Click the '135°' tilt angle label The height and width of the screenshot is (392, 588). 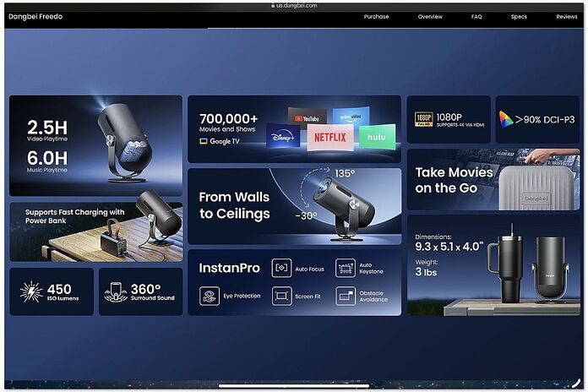tap(345, 173)
